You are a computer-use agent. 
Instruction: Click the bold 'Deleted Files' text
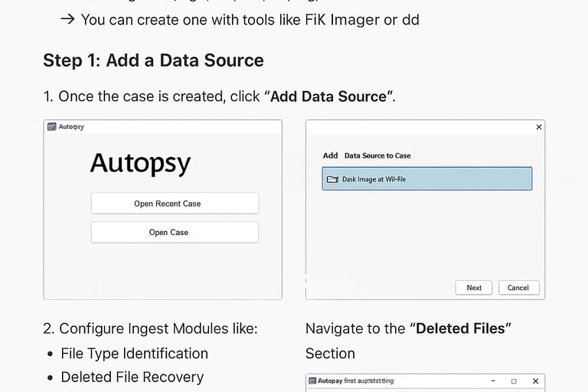point(460,328)
